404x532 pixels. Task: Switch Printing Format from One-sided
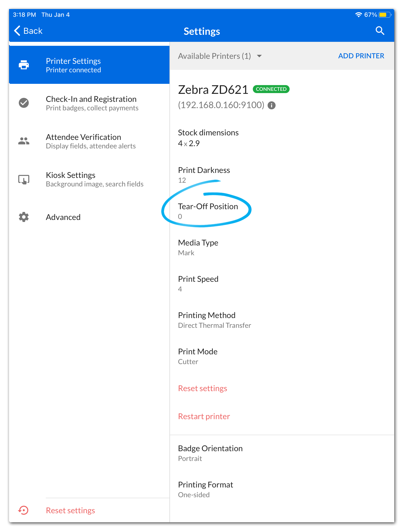pyautogui.click(x=205, y=489)
